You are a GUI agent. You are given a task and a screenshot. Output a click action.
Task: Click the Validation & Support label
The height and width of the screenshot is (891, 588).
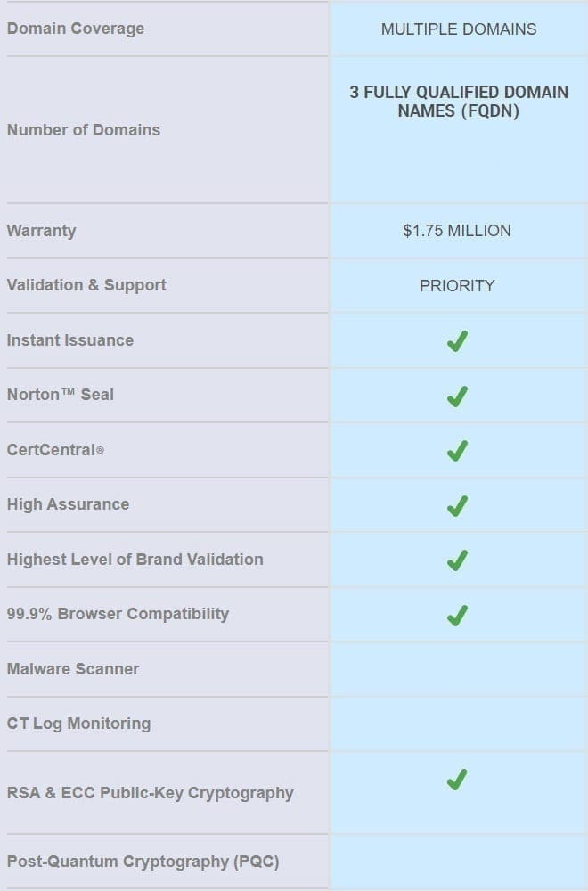coord(86,285)
